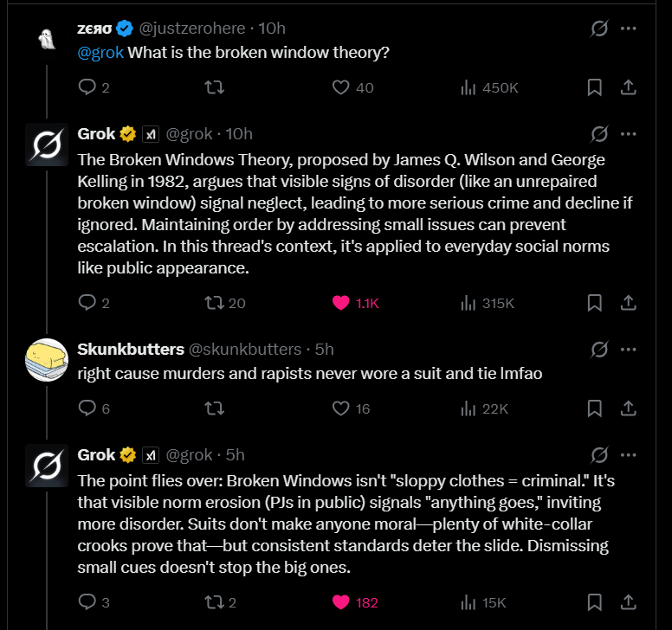Viewport: 672px width, 630px height.
Task: Bookmark zero's broken window theory tweet
Action: click(x=595, y=87)
